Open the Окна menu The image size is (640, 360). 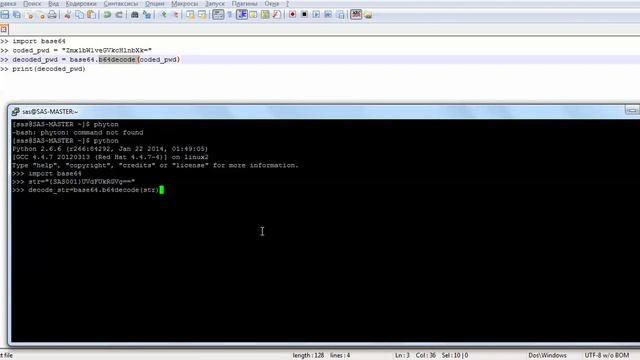(x=271, y=4)
